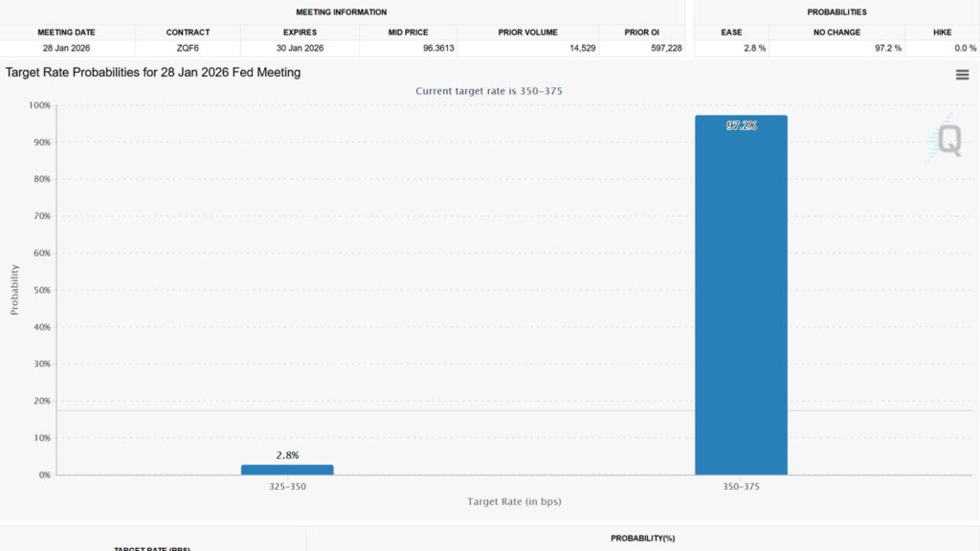Click the 'Target Rate (in bps)' axis title
This screenshot has width=980, height=551.
pyautogui.click(x=514, y=501)
